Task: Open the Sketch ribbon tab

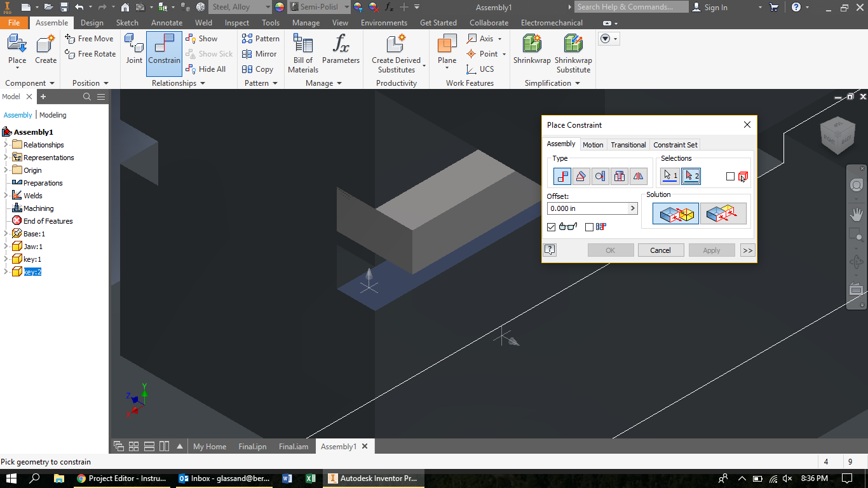Action: click(127, 23)
